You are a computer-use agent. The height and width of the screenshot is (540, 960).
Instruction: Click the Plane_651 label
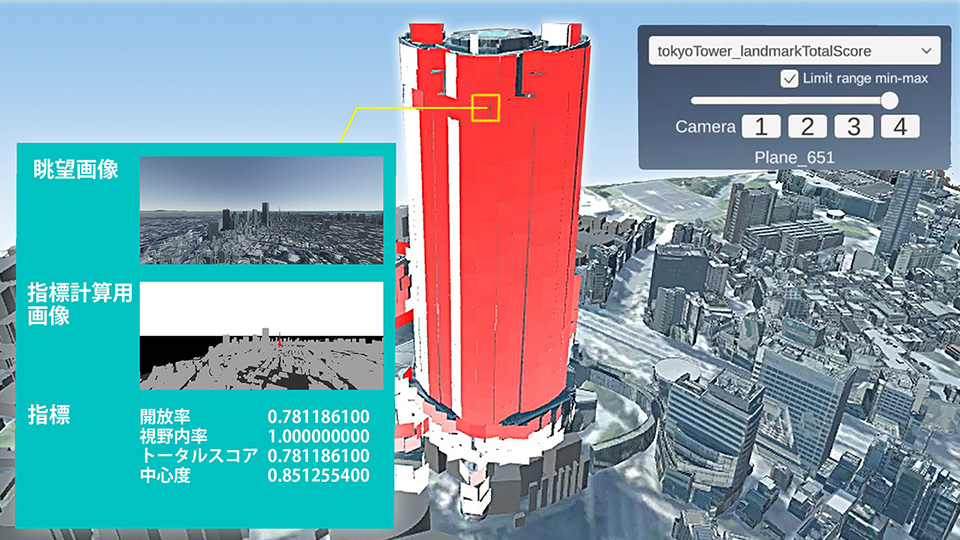click(795, 157)
